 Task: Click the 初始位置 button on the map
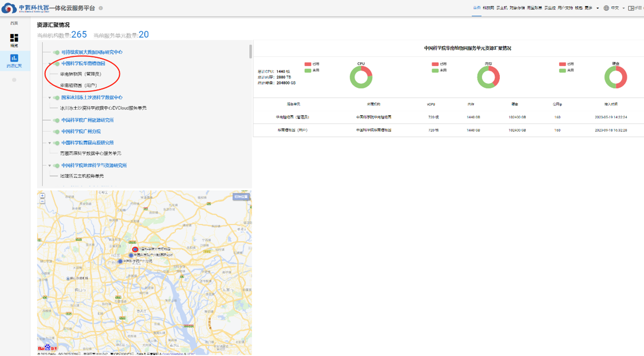(242, 197)
